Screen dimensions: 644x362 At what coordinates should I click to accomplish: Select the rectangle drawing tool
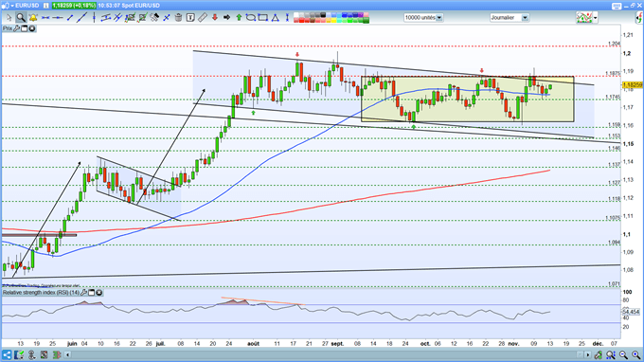pos(263,17)
